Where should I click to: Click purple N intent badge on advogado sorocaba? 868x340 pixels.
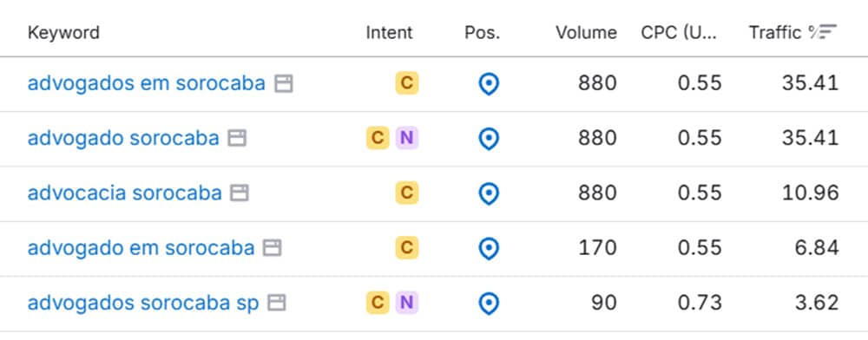[x=407, y=138]
